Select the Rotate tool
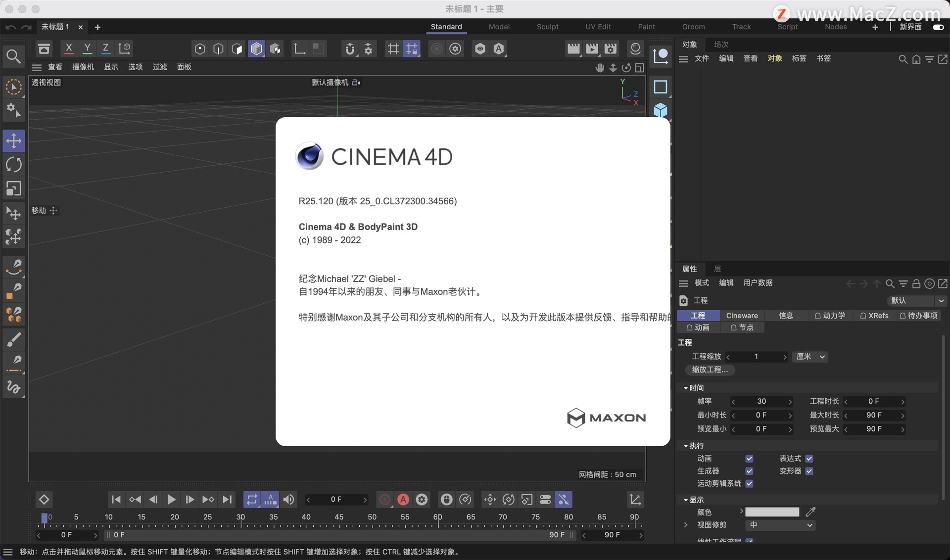This screenshot has width=950, height=560. click(14, 165)
